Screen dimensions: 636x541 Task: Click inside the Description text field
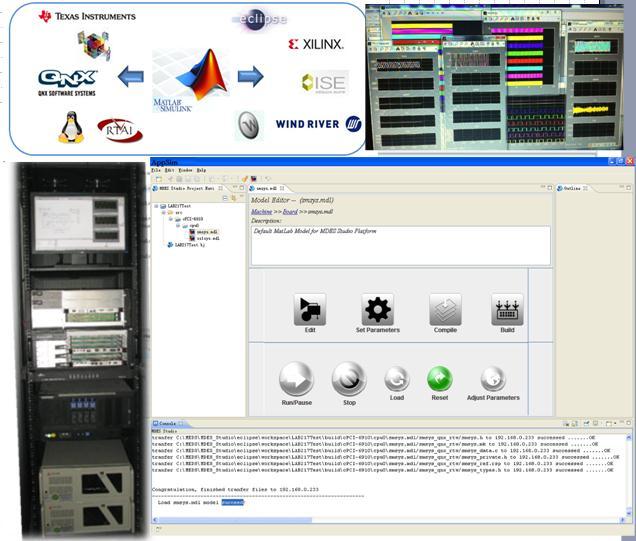pos(401,246)
